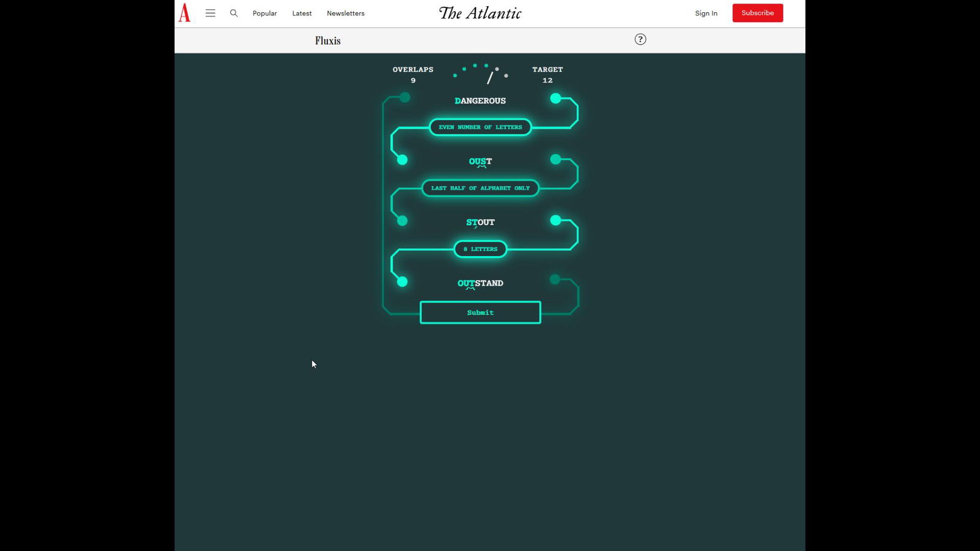
Task: Submit the Fluxis puzzle answer
Action: (480, 312)
